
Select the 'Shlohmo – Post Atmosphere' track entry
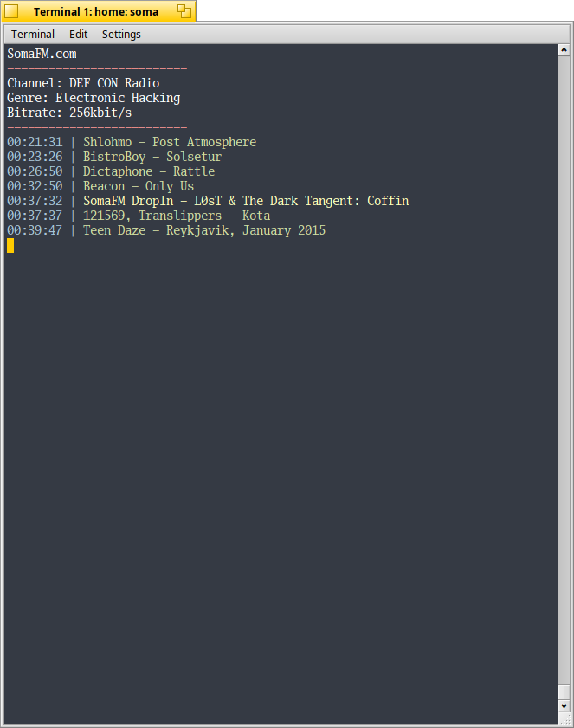[x=169, y=141]
